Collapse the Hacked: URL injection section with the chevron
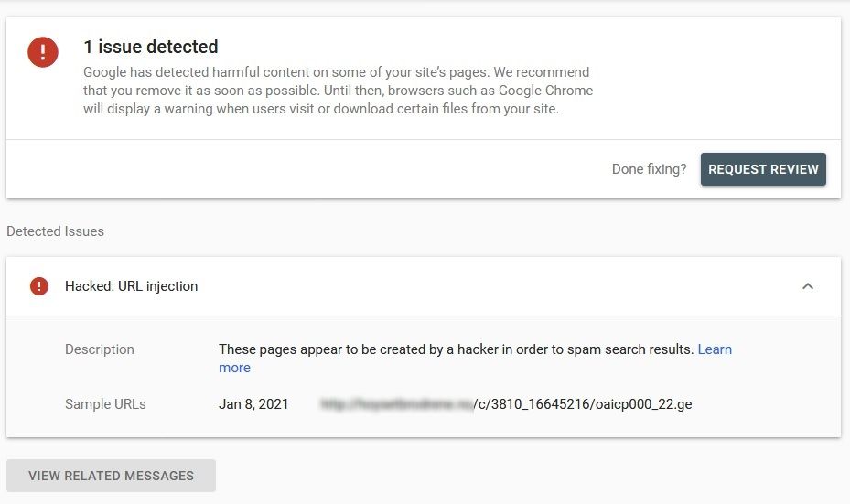 [x=808, y=286]
